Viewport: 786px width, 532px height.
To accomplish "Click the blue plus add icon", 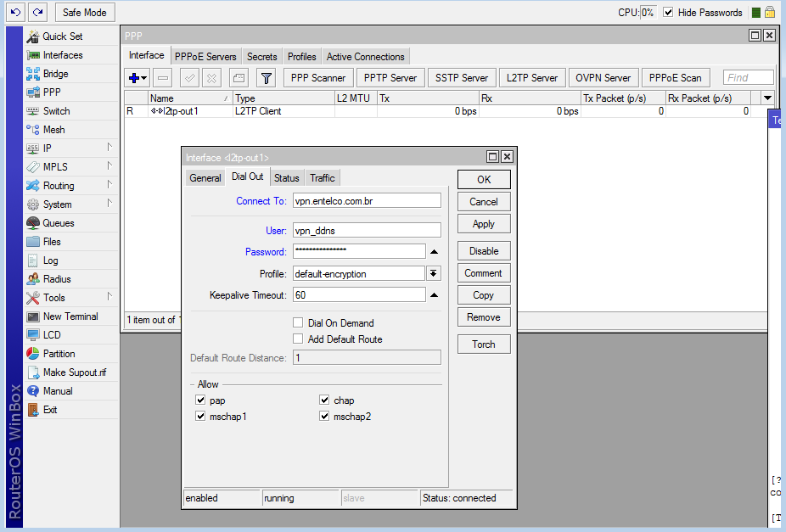I will coord(134,78).
